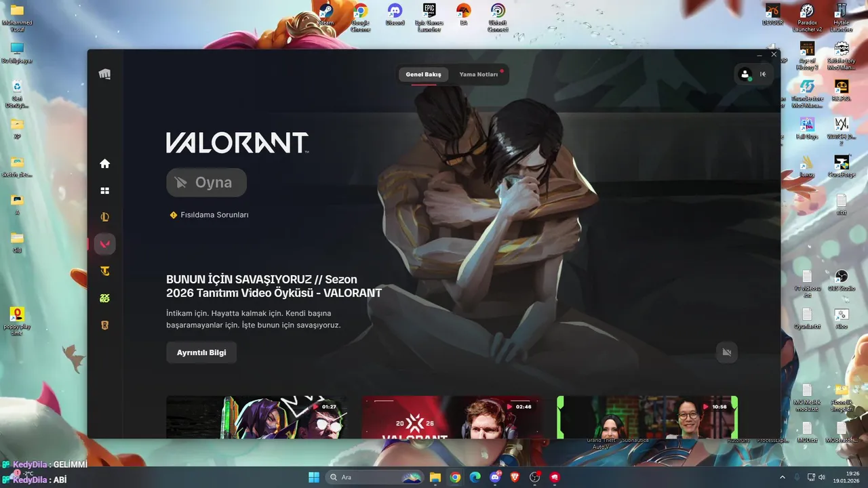The image size is (868, 488).
Task: Switch to the Genel Bakış tab
Action: click(423, 75)
